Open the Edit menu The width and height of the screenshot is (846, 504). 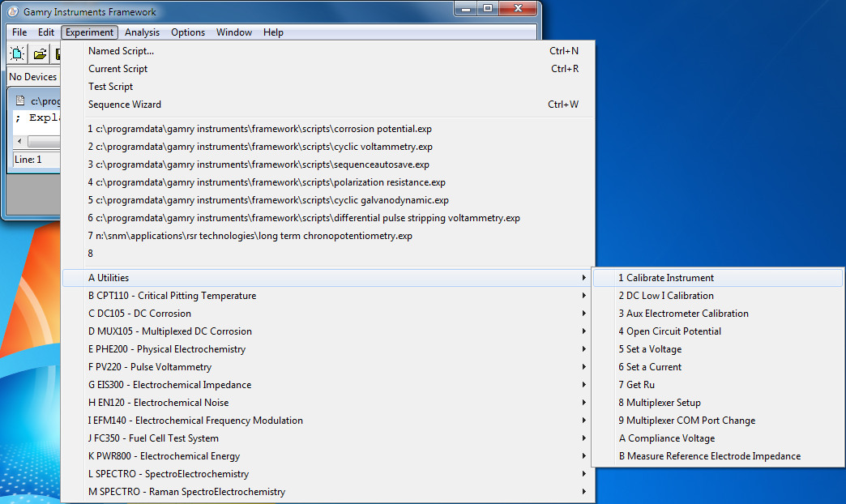(46, 32)
